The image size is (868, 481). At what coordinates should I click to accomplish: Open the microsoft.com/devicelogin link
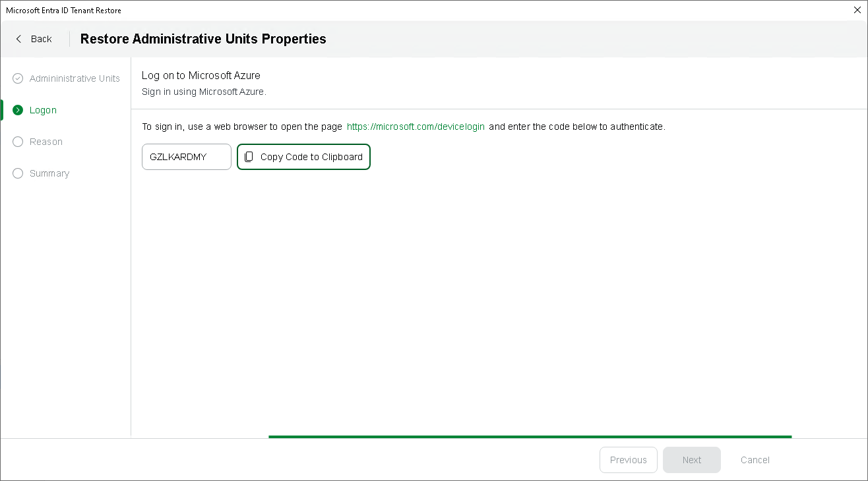(416, 127)
